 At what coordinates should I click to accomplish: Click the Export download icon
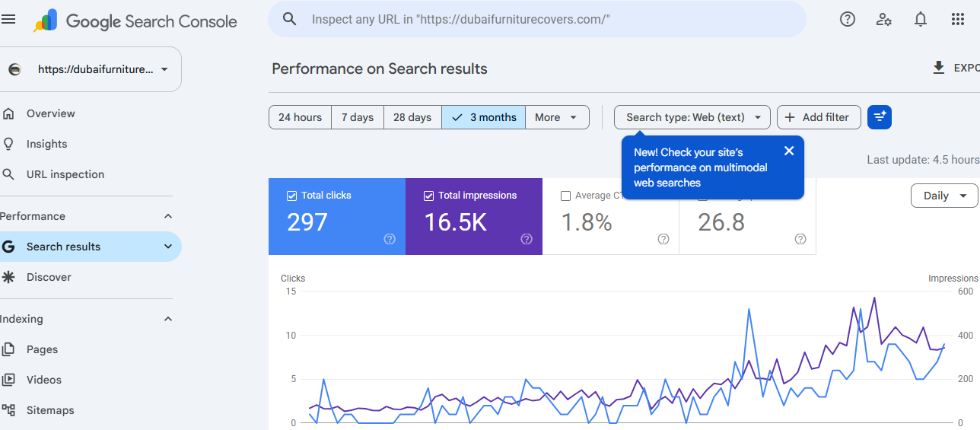(939, 68)
